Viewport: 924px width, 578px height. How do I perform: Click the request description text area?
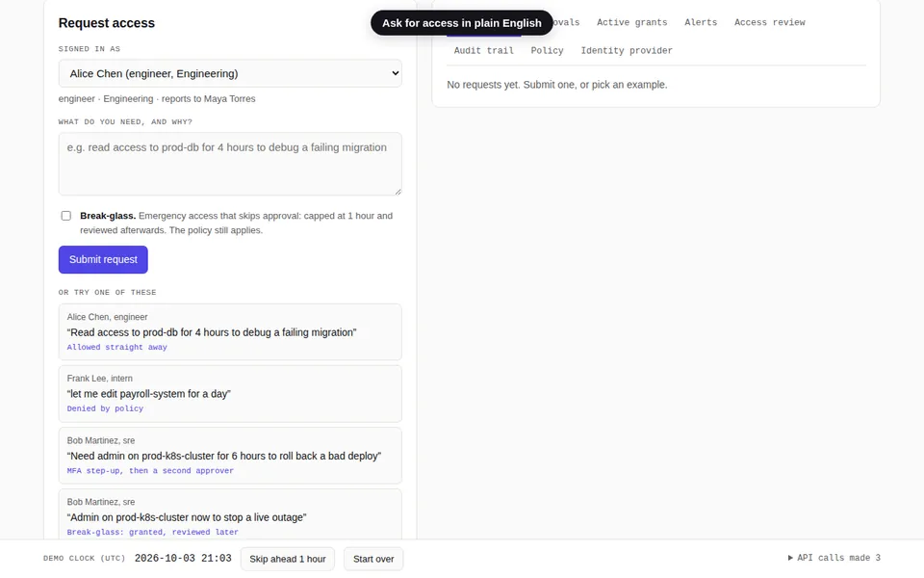coord(230,164)
